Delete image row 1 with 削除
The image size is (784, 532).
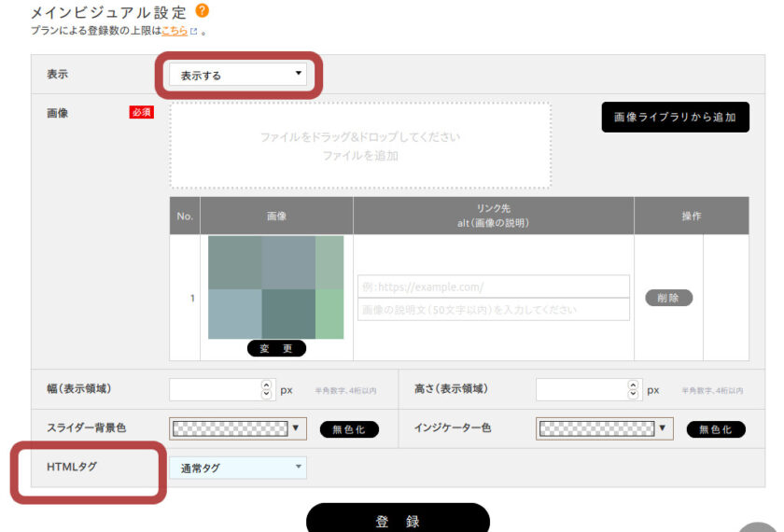[668, 298]
